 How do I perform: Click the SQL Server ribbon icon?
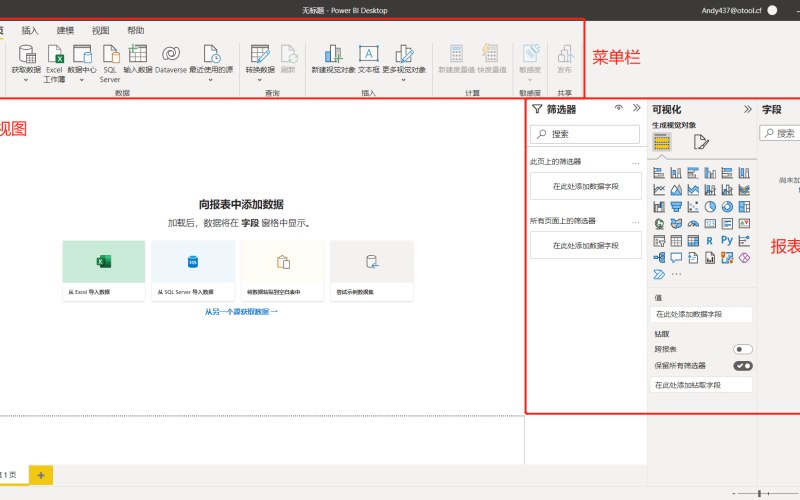click(x=111, y=54)
